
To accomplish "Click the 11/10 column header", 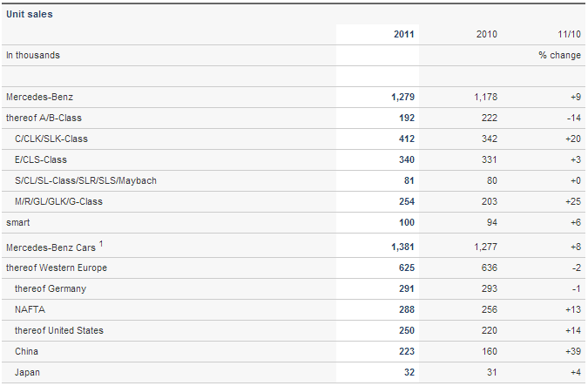I will coord(569,34).
